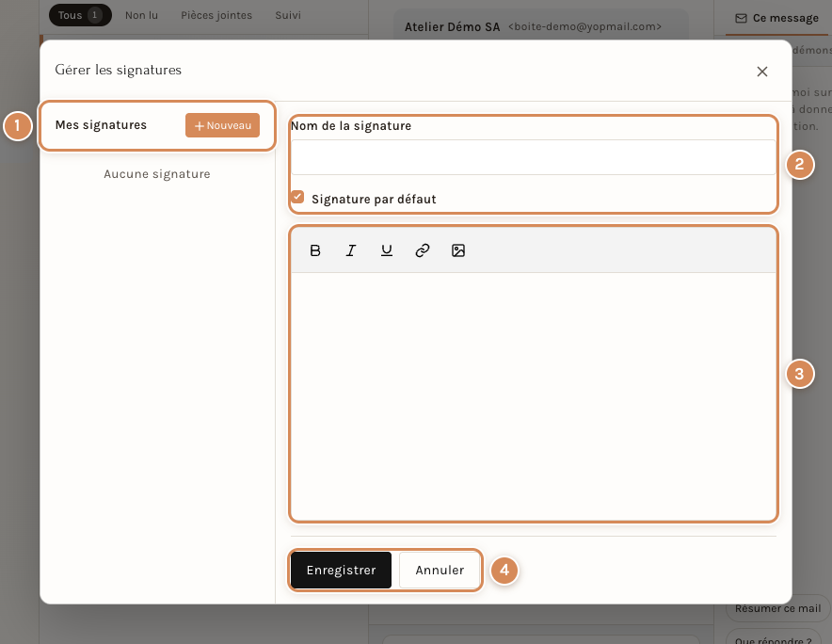This screenshot has width=832, height=644.
Task: Save the signature with Enregistrer
Action: [342, 571]
